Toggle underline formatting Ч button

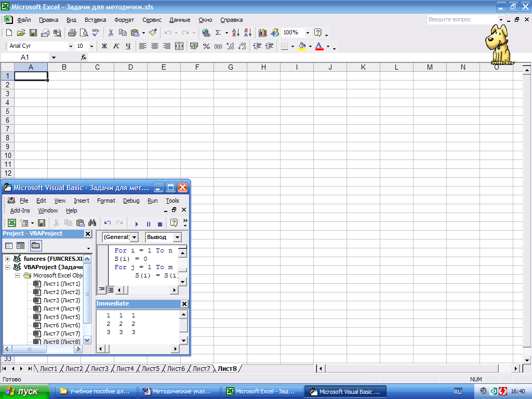[x=128, y=46]
